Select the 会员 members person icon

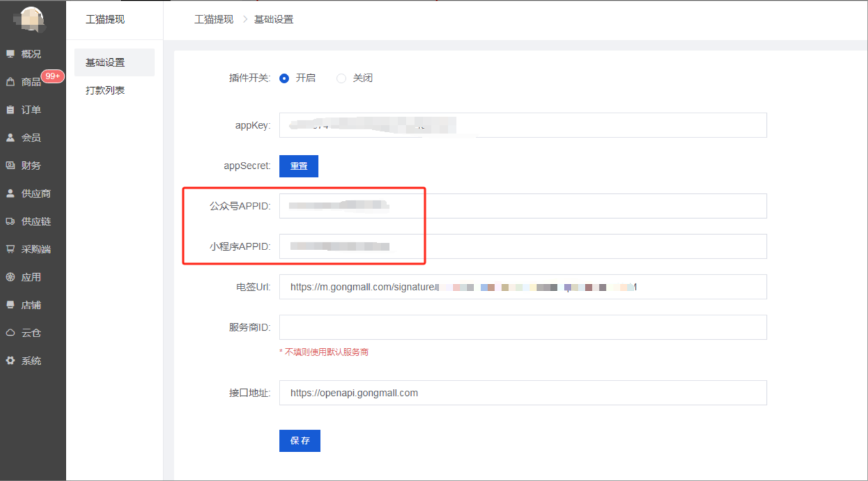tap(10, 138)
